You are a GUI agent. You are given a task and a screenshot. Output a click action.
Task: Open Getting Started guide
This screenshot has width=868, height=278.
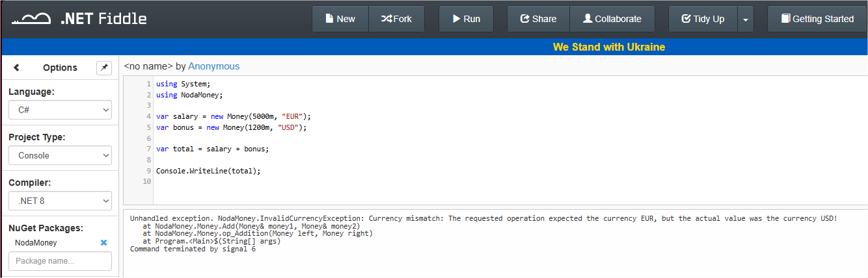pyautogui.click(x=817, y=19)
